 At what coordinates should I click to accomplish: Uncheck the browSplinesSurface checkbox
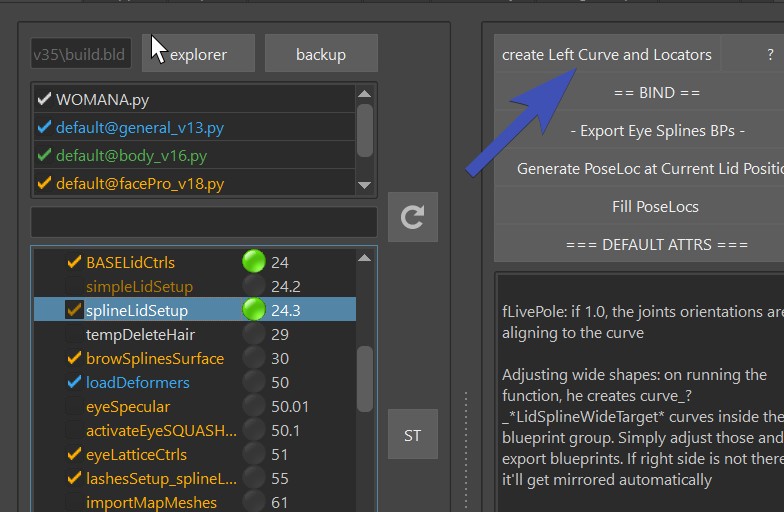pyautogui.click(x=74, y=358)
